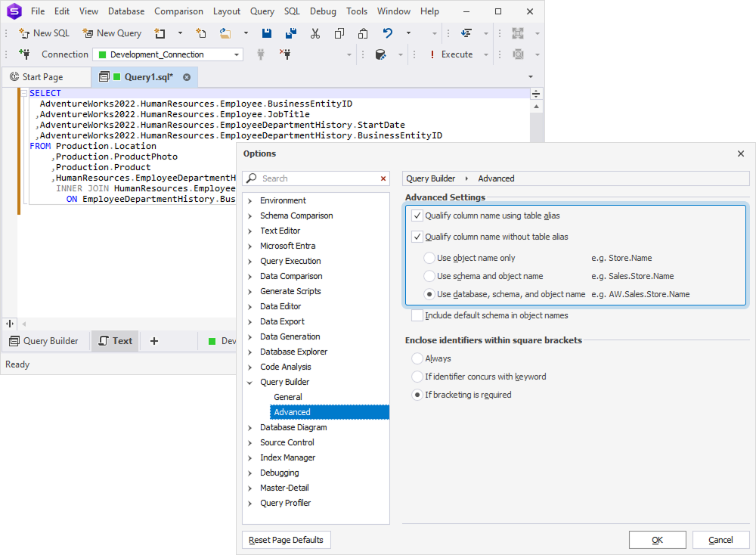The height and width of the screenshot is (555, 756).
Task: Open the Comparison menu
Action: [x=178, y=11]
